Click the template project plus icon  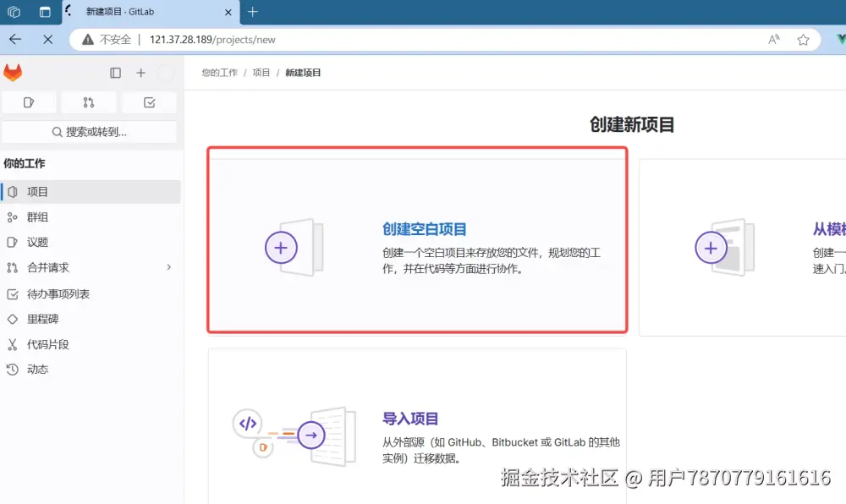click(x=711, y=248)
